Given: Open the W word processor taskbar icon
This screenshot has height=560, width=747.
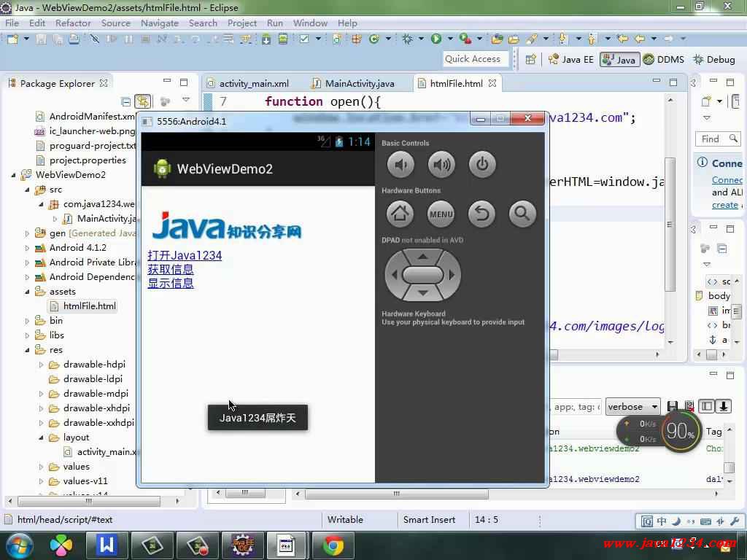Looking at the screenshot, I should [107, 545].
